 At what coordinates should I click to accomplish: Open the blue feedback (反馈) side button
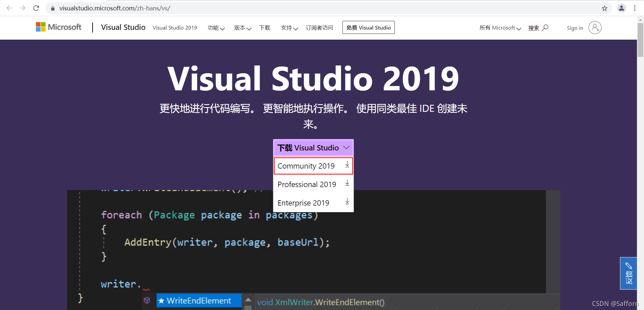click(629, 273)
